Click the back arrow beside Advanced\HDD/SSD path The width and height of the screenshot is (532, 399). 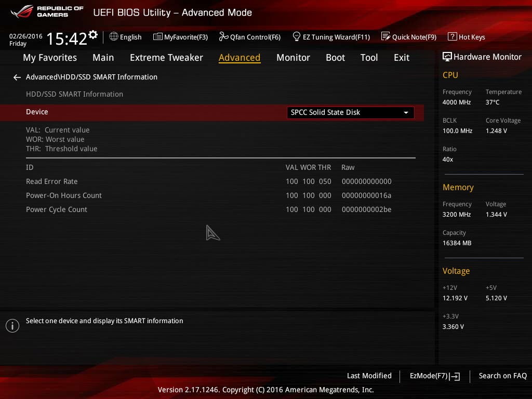pos(17,77)
